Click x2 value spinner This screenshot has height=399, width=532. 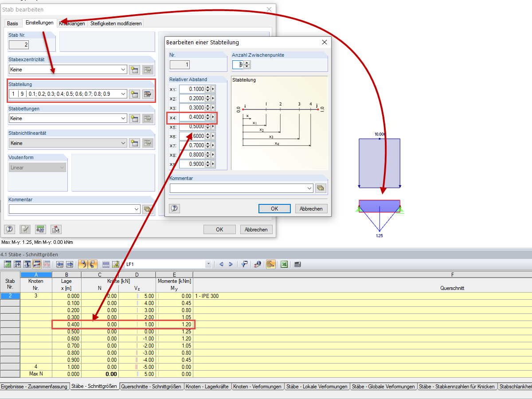(x=208, y=98)
